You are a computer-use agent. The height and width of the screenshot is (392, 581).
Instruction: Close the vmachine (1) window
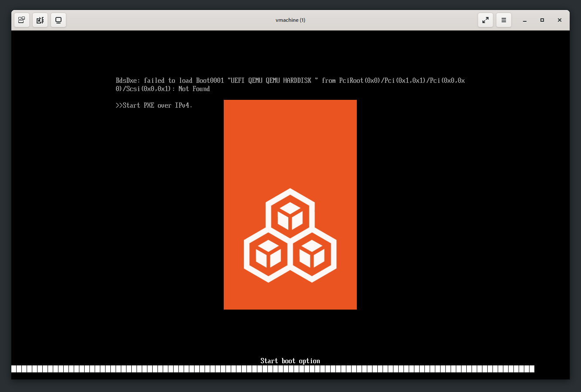pos(560,20)
